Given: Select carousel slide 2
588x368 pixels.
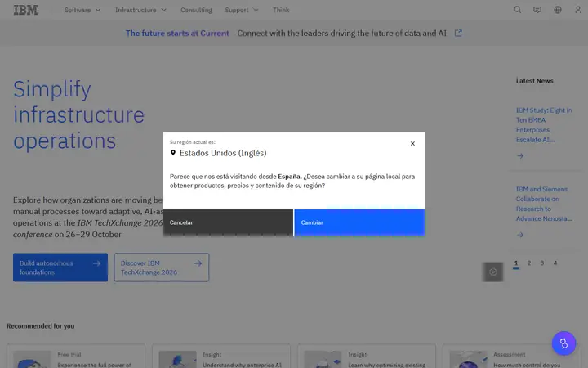Looking at the screenshot, I should [529, 263].
